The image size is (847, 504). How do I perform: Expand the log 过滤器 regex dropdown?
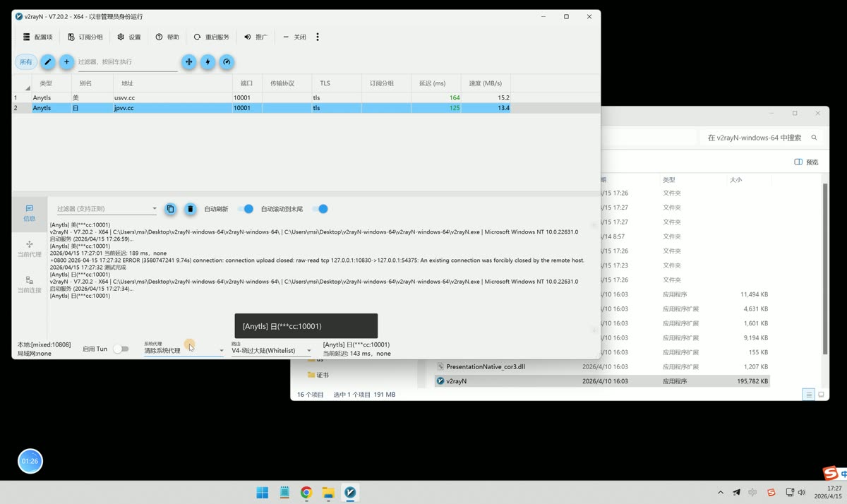[x=155, y=209]
